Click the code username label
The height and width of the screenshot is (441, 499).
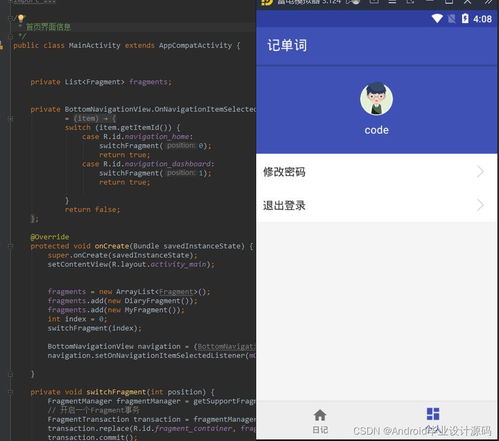[x=376, y=130]
